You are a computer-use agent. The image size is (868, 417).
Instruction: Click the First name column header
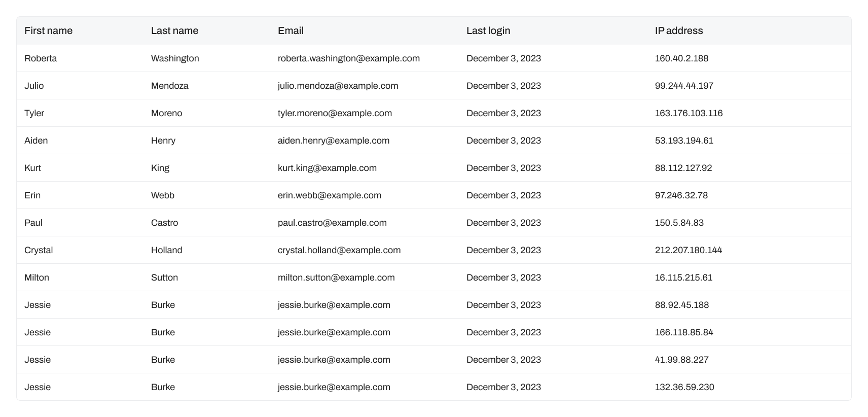pos(48,30)
